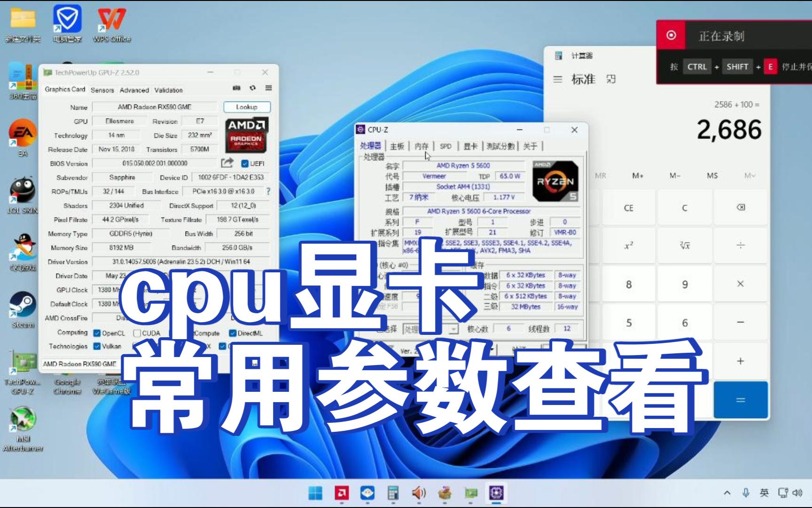The image size is (812, 508).
Task: Open the QQ游戏 desktop shortcut
Action: point(23,253)
